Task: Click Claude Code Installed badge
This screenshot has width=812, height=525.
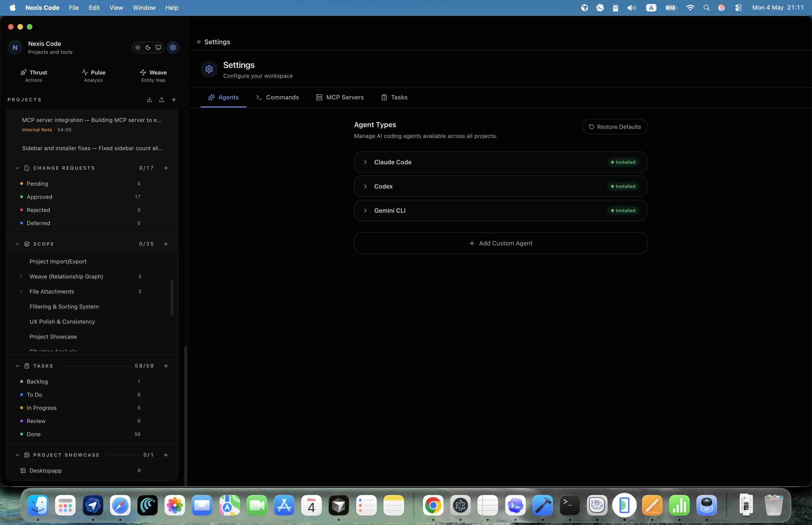Action: tap(623, 162)
